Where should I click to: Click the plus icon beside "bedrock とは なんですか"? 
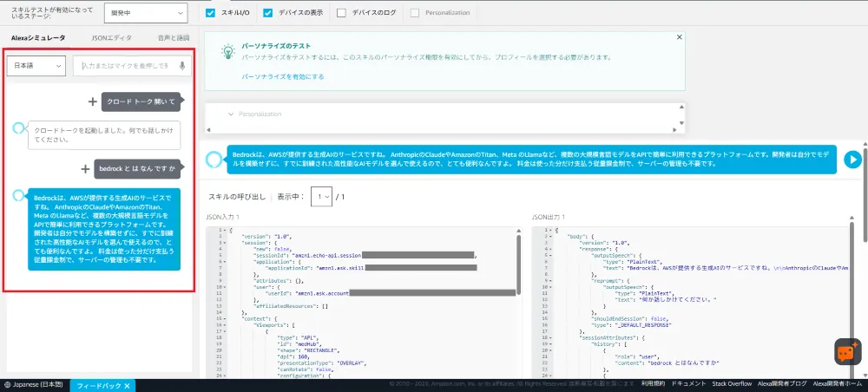click(x=86, y=169)
